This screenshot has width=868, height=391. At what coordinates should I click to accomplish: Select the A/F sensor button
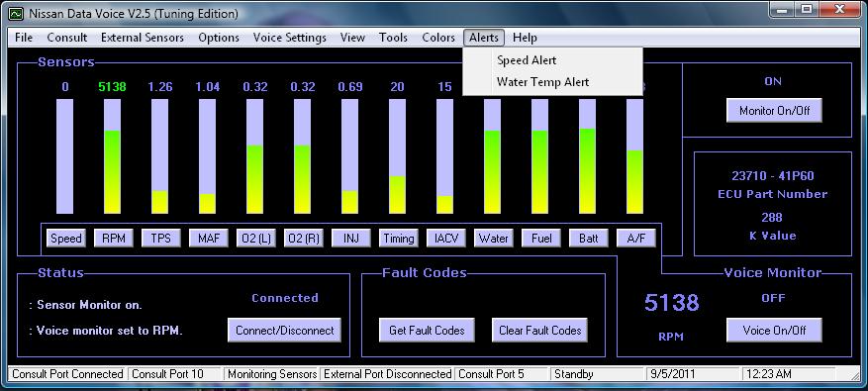(636, 239)
